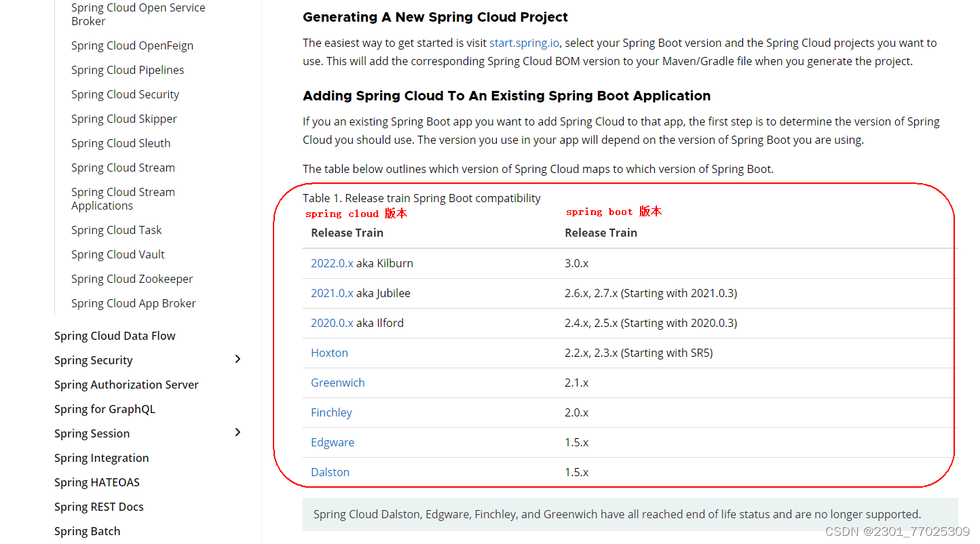Open Spring Cloud Vault page
The image size is (980, 544).
(118, 254)
